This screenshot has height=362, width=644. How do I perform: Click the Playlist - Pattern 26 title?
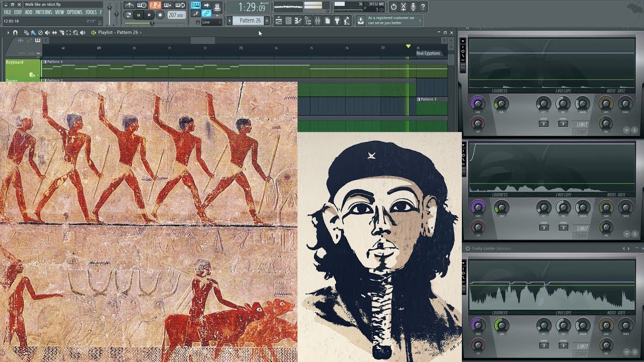click(118, 33)
